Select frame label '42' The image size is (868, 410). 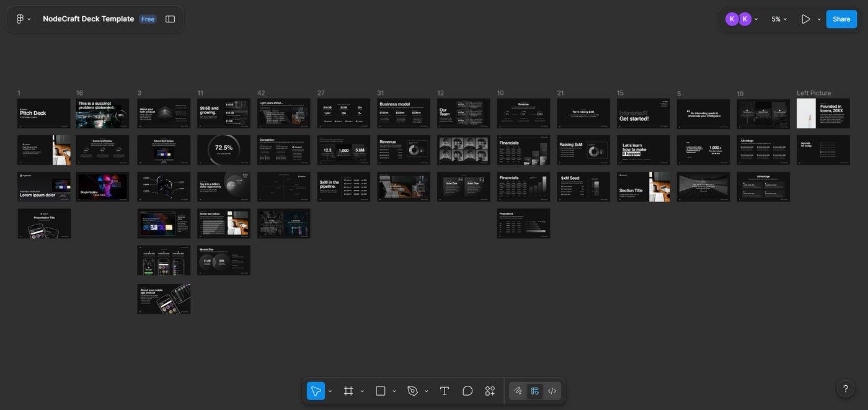click(x=261, y=93)
